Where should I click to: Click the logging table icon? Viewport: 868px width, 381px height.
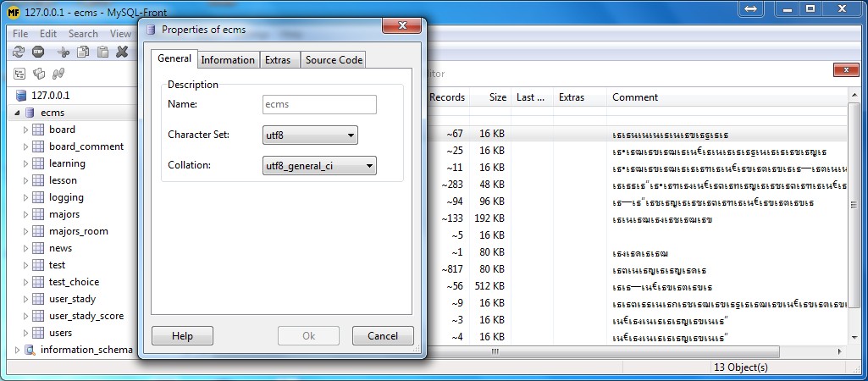38,198
